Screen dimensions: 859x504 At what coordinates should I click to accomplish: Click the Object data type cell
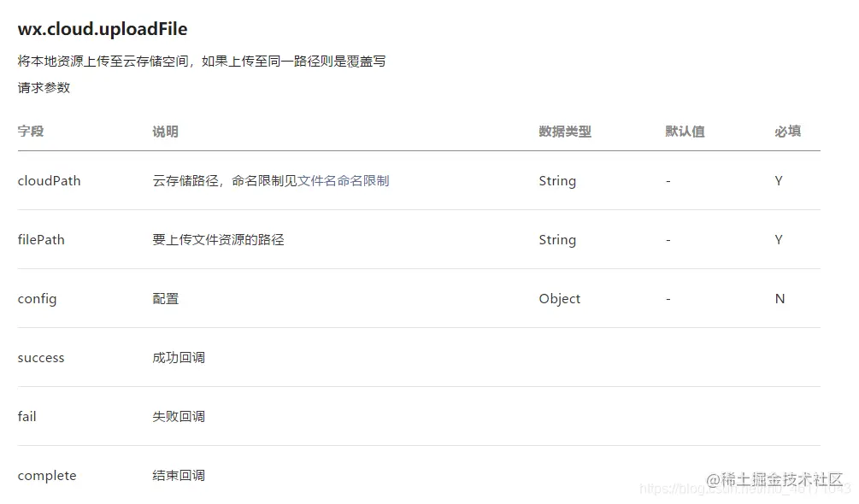[x=559, y=299]
